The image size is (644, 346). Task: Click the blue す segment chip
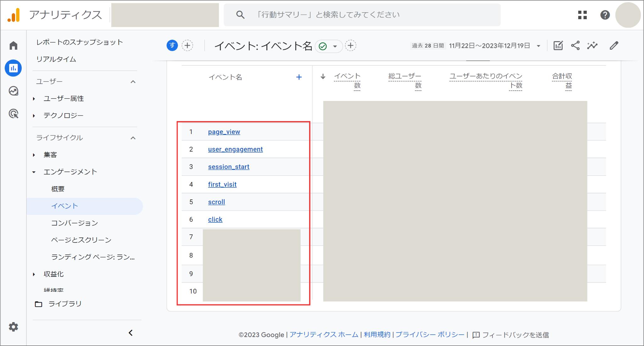click(x=172, y=46)
